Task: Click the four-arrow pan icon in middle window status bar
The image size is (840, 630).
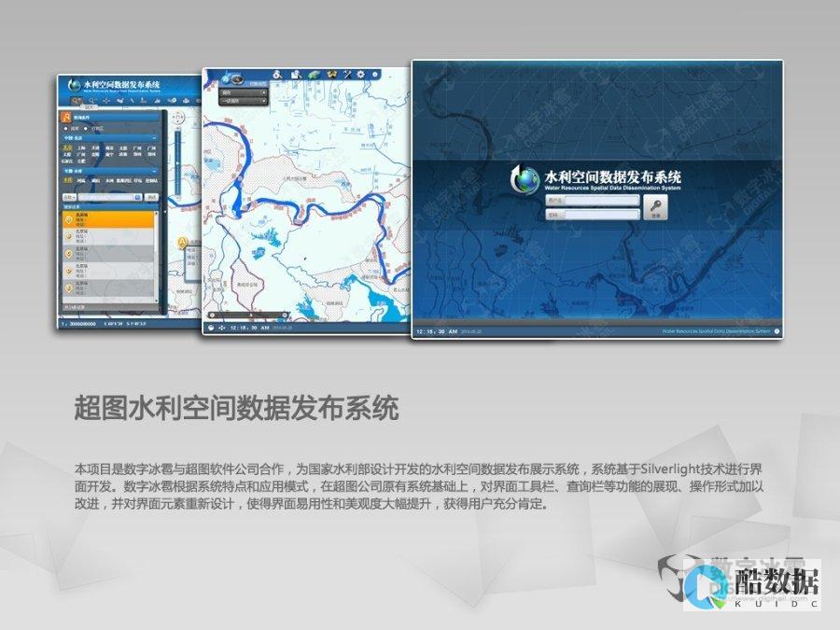Action: (x=222, y=328)
